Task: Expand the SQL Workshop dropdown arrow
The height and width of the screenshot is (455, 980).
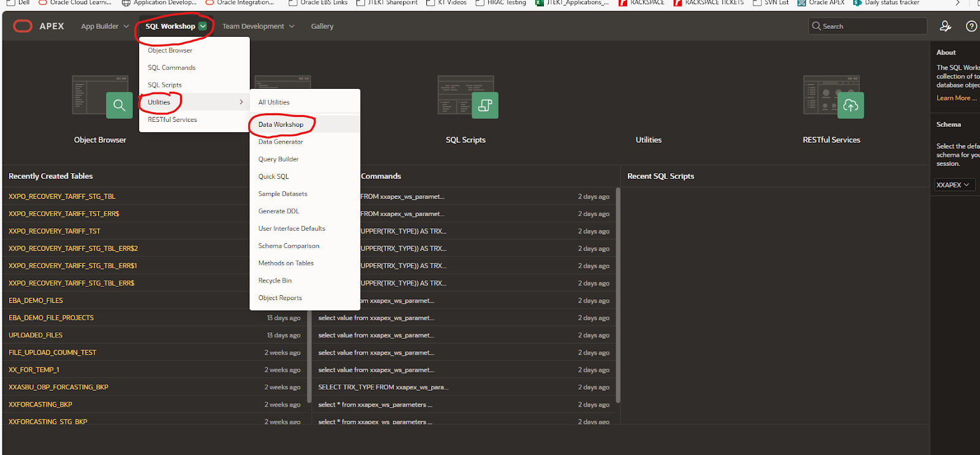Action: 203,26
